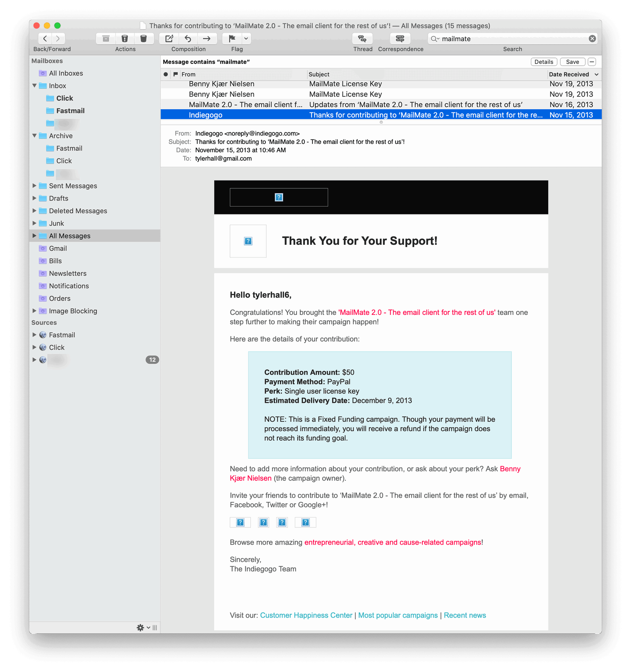The image size is (631, 672).
Task: Click into the search field
Action: [x=513, y=39]
